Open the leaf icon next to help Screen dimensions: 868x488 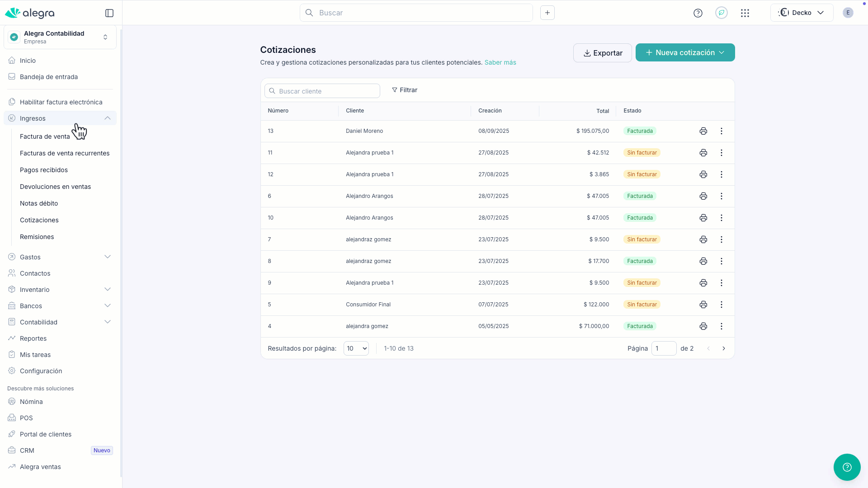point(721,13)
